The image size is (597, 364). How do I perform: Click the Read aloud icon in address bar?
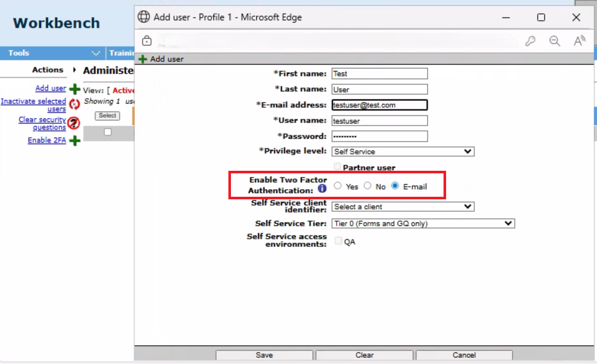[579, 41]
